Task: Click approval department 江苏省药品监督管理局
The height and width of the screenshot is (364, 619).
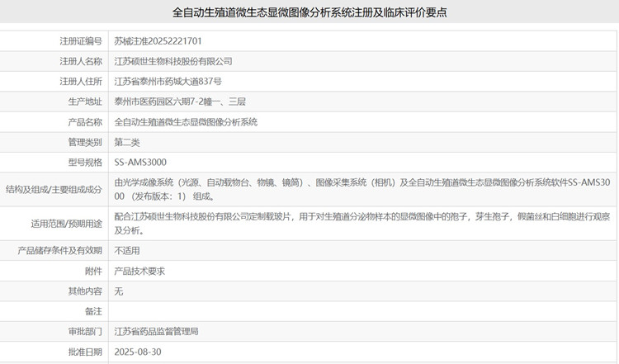Action: tap(156, 331)
